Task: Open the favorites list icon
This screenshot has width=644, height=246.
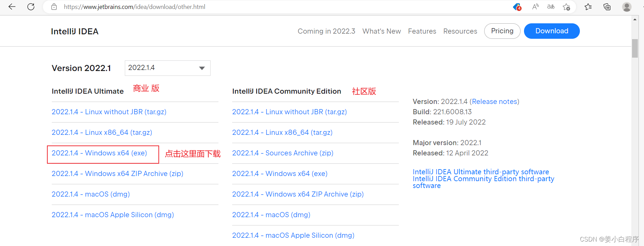Action: pos(588,7)
